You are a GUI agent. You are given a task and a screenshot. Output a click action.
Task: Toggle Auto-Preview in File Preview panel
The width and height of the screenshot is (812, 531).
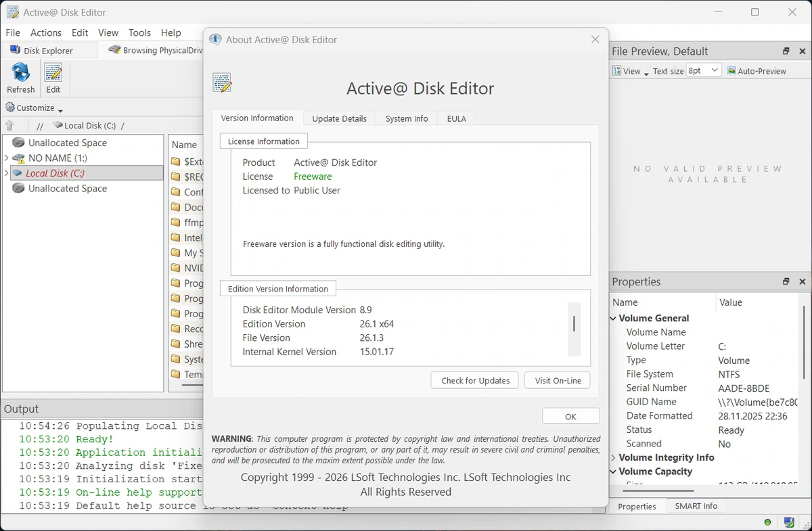tap(757, 71)
